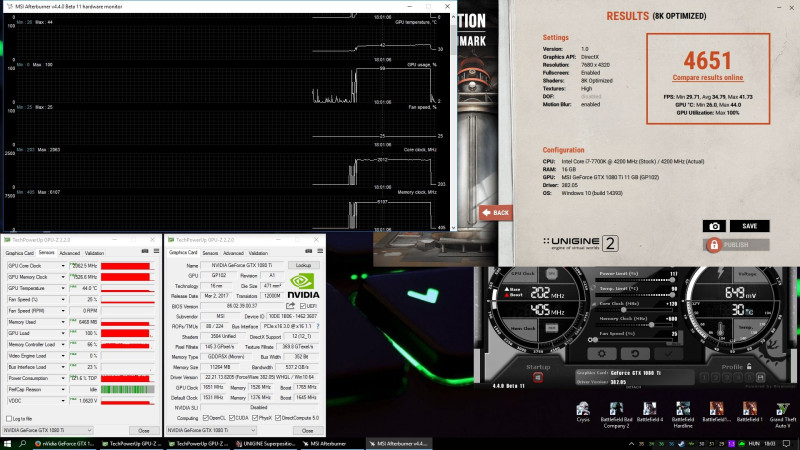This screenshot has width=800, height=450.
Task: Click Close button in GPU-Z Sensors window
Action: [144, 431]
